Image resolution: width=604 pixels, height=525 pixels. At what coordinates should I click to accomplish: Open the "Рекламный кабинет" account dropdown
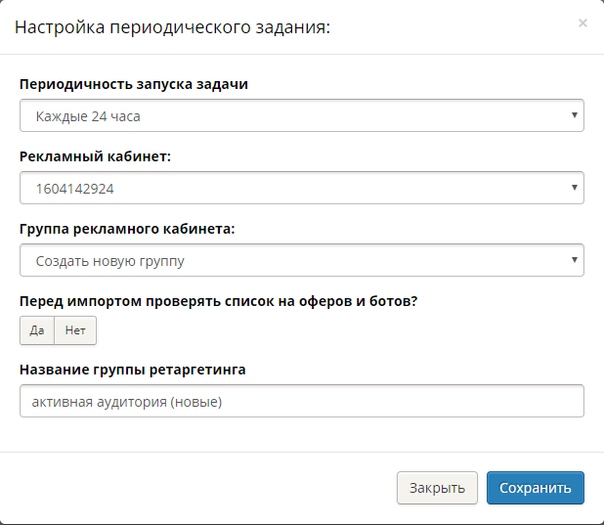pyautogui.click(x=300, y=187)
